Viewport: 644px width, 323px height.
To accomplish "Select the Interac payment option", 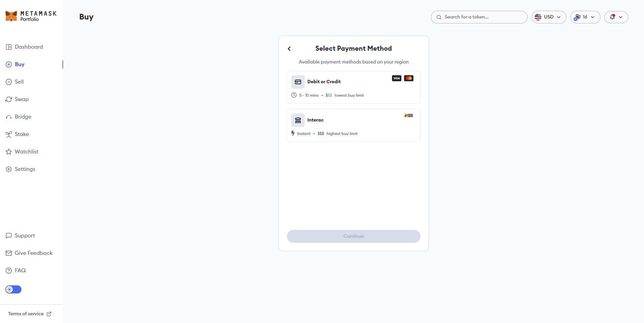I will [x=354, y=126].
